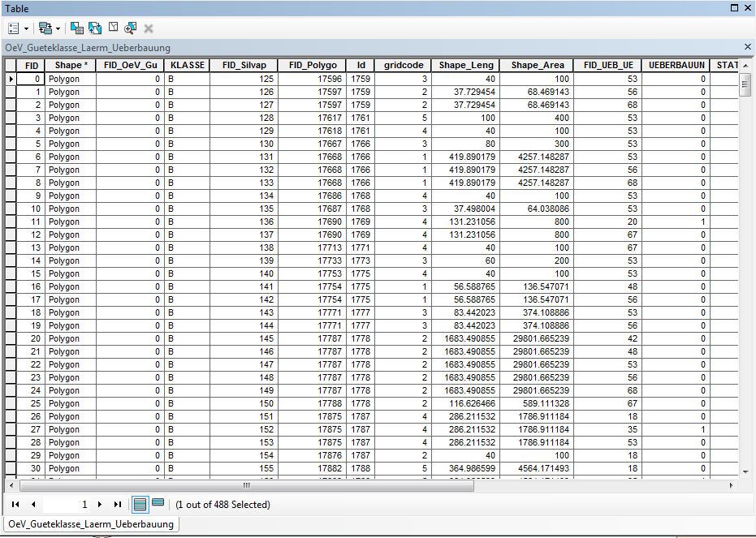This screenshot has width=756, height=538.
Task: Toggle Show all records view
Action: coord(140,504)
